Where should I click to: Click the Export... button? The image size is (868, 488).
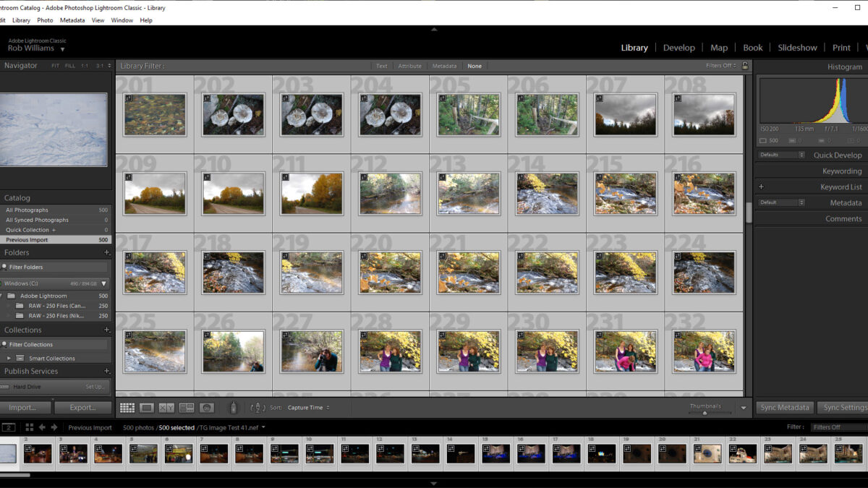coord(83,408)
